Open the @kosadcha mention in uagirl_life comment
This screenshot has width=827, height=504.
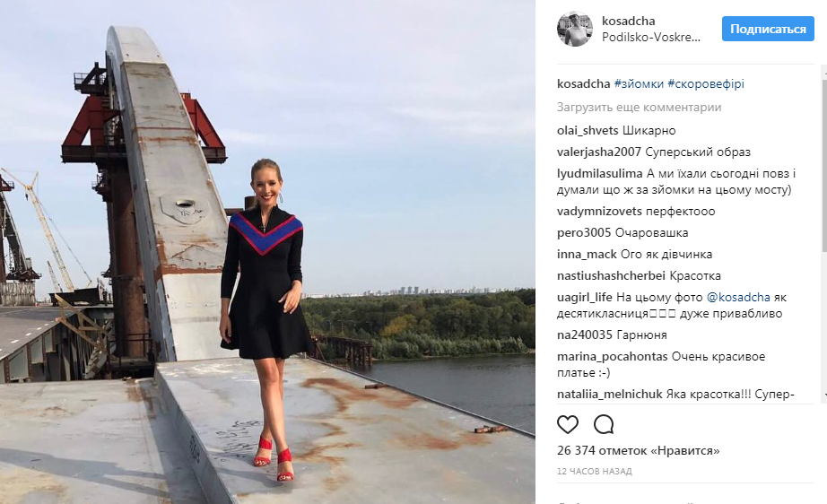click(x=738, y=298)
